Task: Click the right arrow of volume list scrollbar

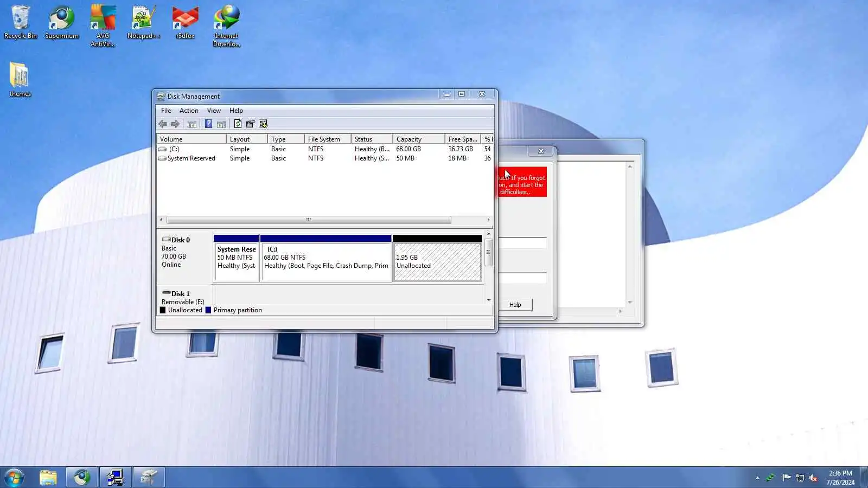Action: pos(488,220)
